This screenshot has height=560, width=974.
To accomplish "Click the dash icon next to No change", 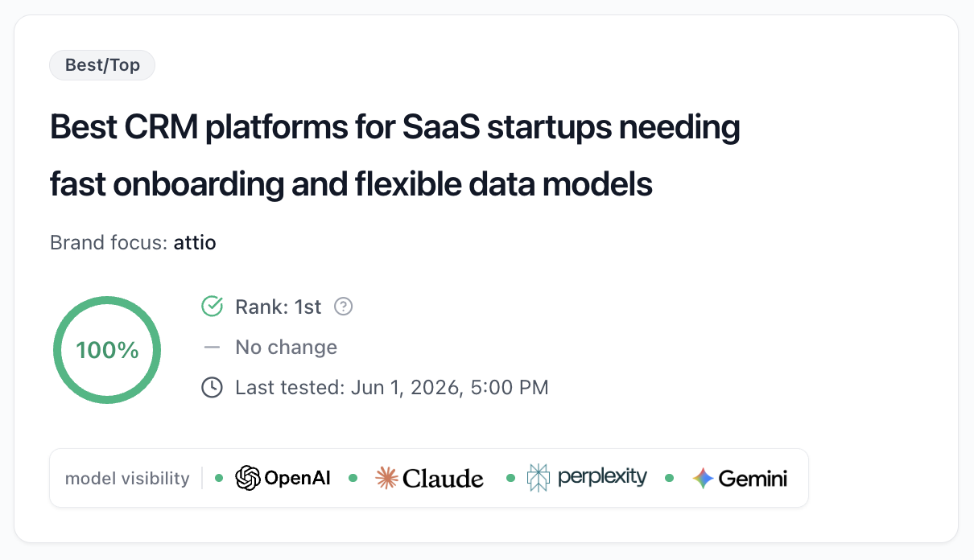I will point(212,348).
